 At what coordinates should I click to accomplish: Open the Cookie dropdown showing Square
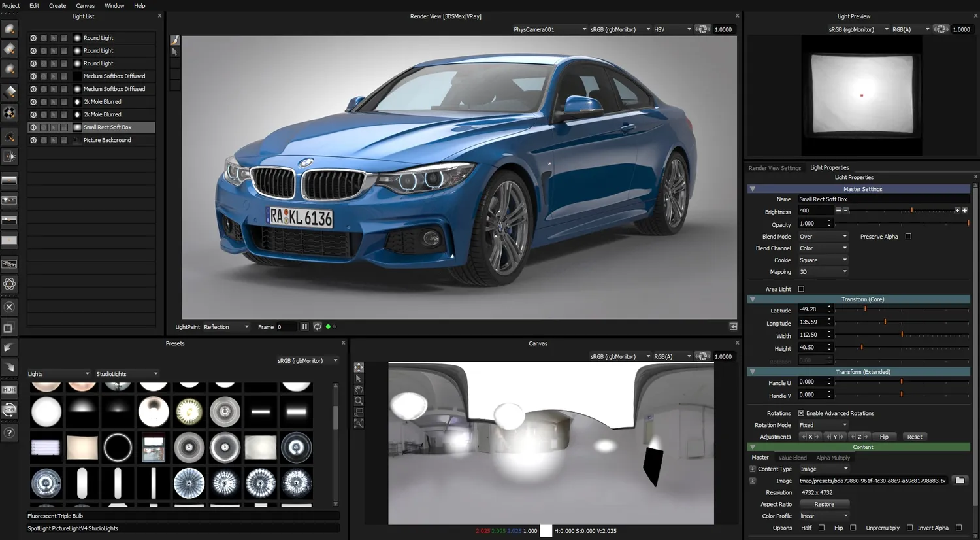tap(822, 260)
